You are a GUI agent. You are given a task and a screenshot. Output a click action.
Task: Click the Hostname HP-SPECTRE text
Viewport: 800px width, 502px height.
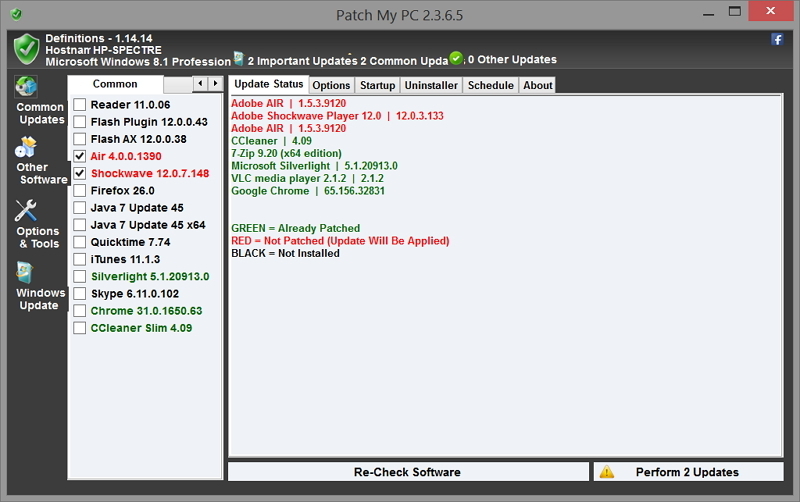pyautogui.click(x=104, y=50)
